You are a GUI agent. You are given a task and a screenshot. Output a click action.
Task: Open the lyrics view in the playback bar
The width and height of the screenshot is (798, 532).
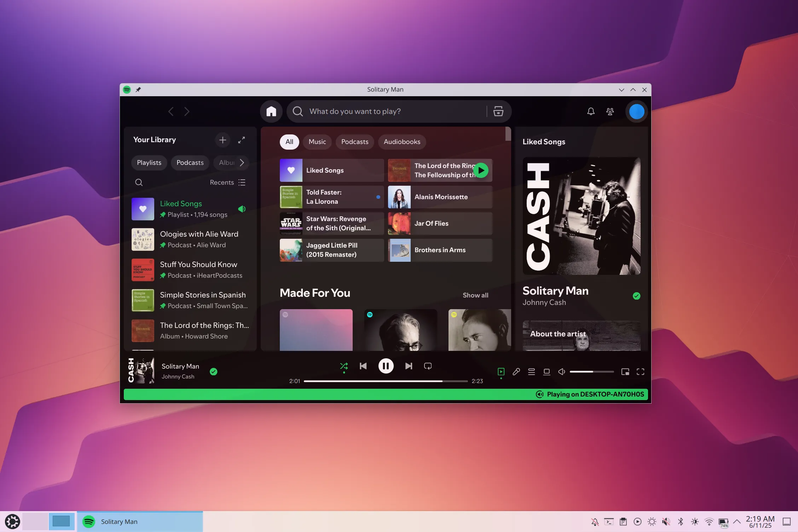[516, 372]
